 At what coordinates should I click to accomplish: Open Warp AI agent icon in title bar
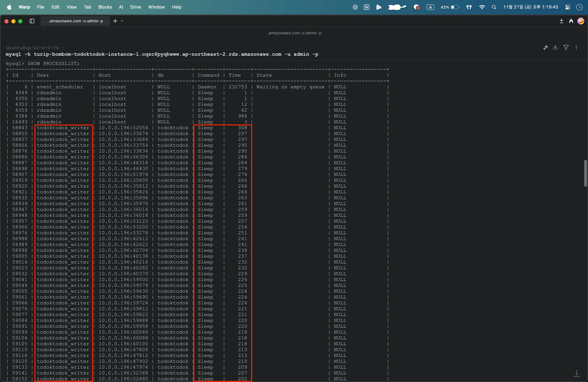571,21
